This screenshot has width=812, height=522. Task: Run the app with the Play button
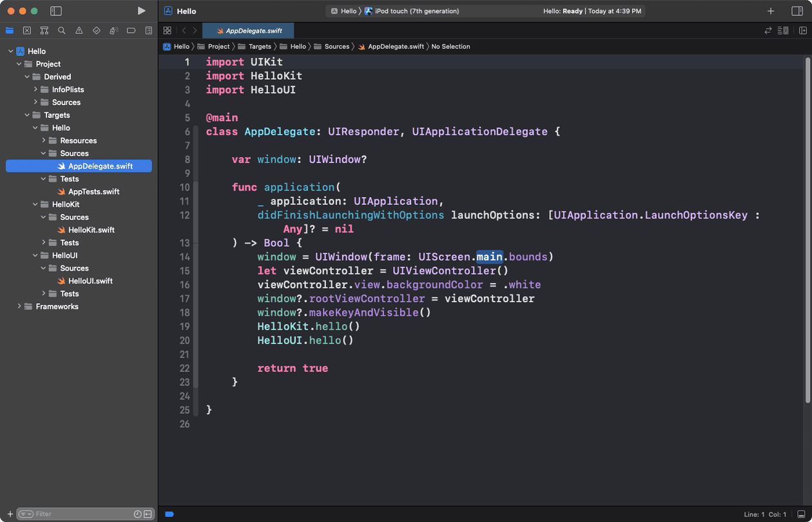pyautogui.click(x=140, y=10)
